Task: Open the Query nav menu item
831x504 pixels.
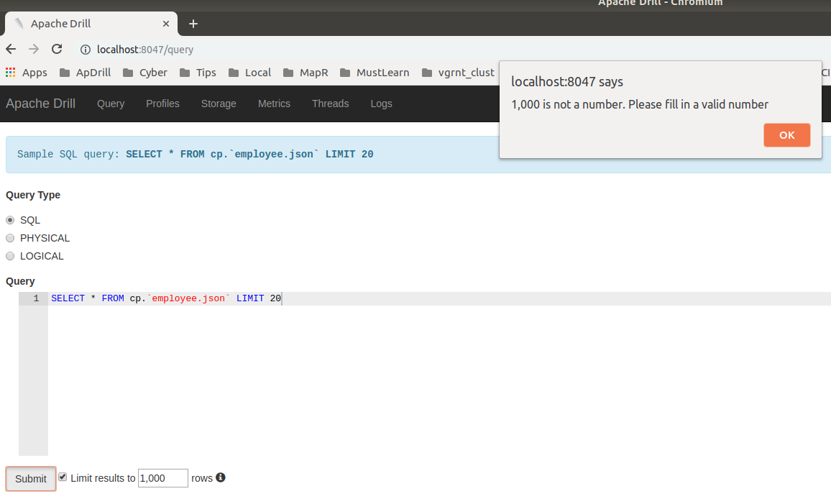Action: [x=111, y=104]
